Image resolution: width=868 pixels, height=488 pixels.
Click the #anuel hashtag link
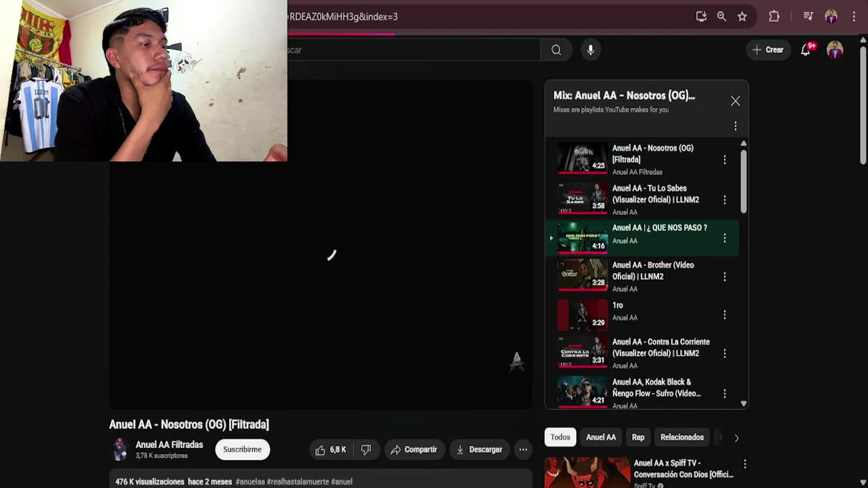341,482
